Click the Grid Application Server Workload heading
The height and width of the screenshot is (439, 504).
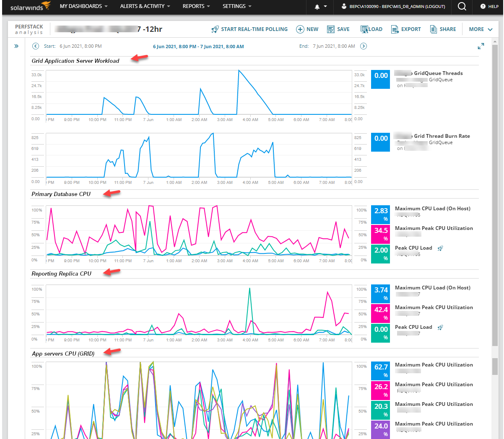pos(75,61)
